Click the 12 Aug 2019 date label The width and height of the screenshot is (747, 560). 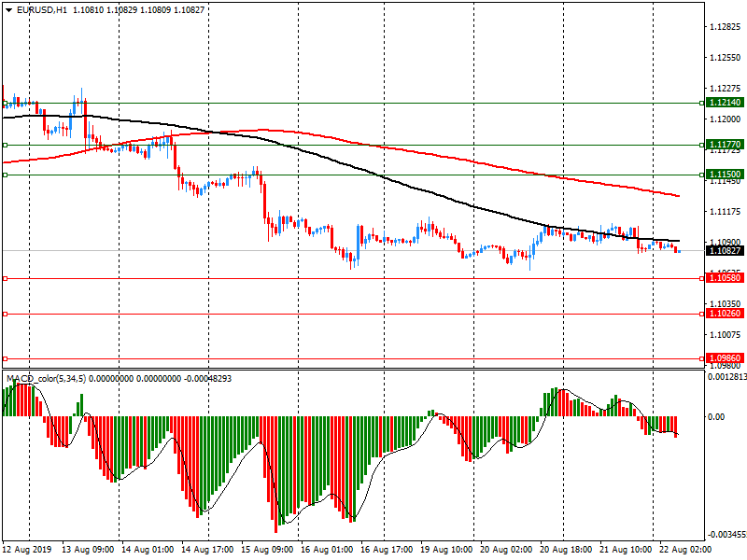click(26, 550)
